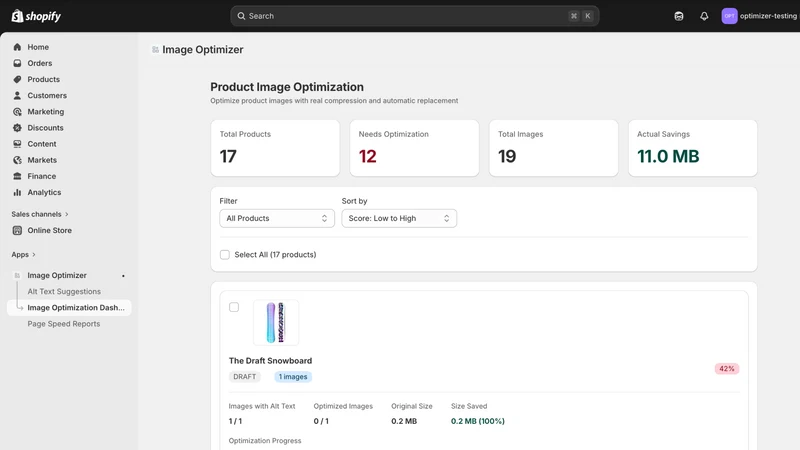Screen dimensions: 800x450
Task: Click the Orders inbox icon
Action: pos(17,63)
